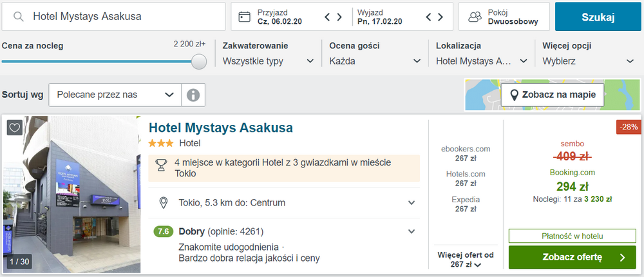Viewport: 644px width, 277px height.
Task: Go to next check-out date
Action: [x=440, y=17]
